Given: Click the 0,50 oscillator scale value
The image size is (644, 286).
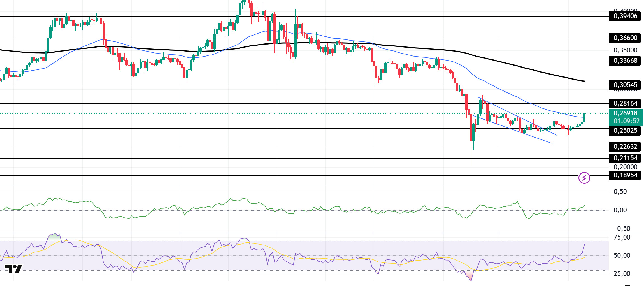Looking at the screenshot, I should (620, 192).
